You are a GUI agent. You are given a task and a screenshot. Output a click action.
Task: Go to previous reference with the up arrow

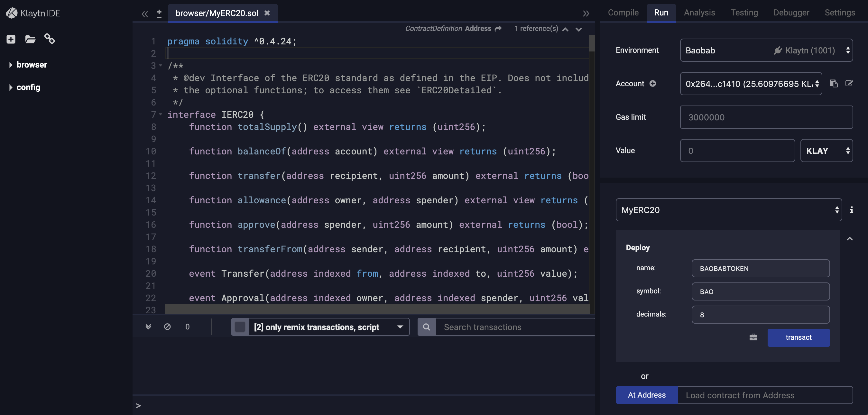click(x=565, y=29)
